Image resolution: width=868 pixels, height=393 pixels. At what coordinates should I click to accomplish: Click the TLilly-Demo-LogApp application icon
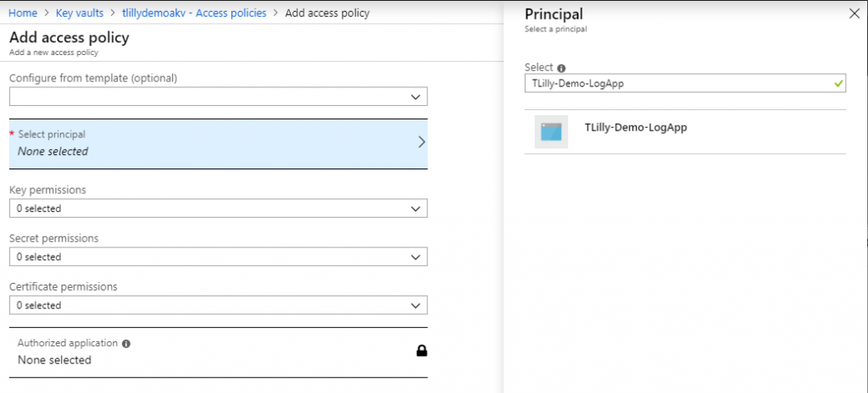(x=551, y=132)
